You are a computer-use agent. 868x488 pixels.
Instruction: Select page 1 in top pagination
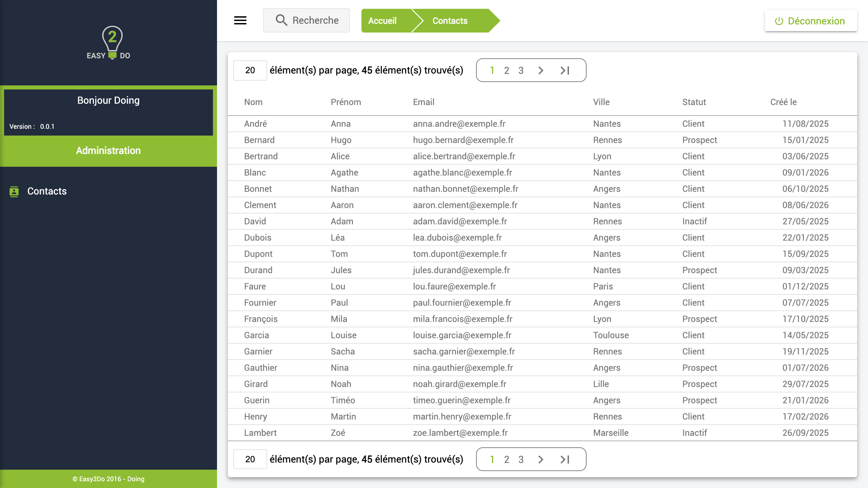click(492, 70)
